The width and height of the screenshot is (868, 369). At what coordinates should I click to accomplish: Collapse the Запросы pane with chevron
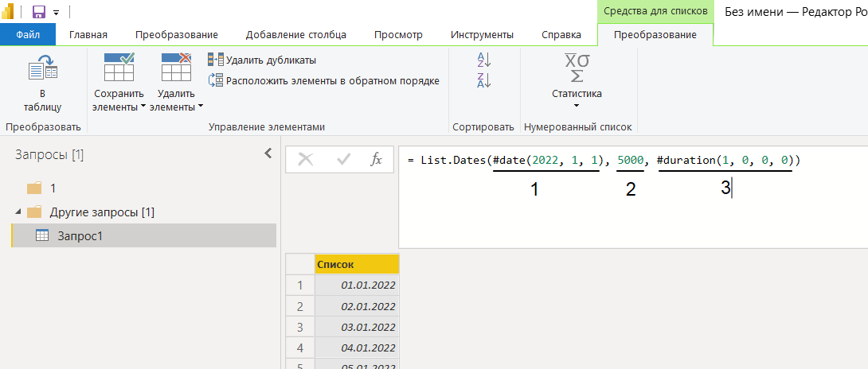tap(268, 153)
